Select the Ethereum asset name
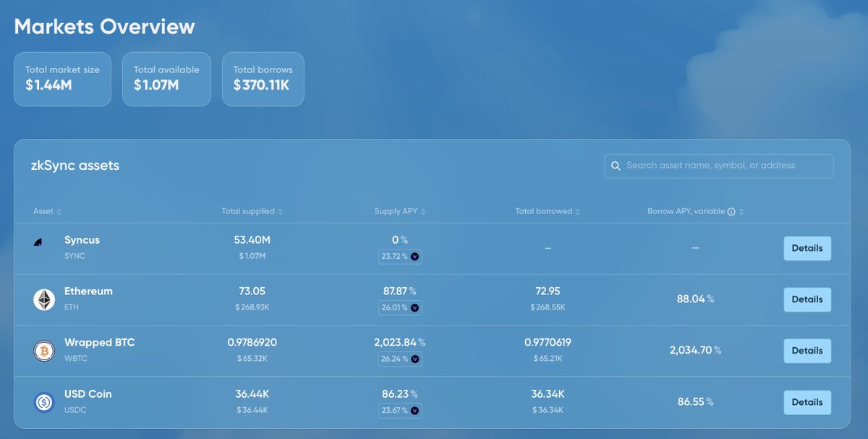The height and width of the screenshot is (439, 868). [88, 291]
